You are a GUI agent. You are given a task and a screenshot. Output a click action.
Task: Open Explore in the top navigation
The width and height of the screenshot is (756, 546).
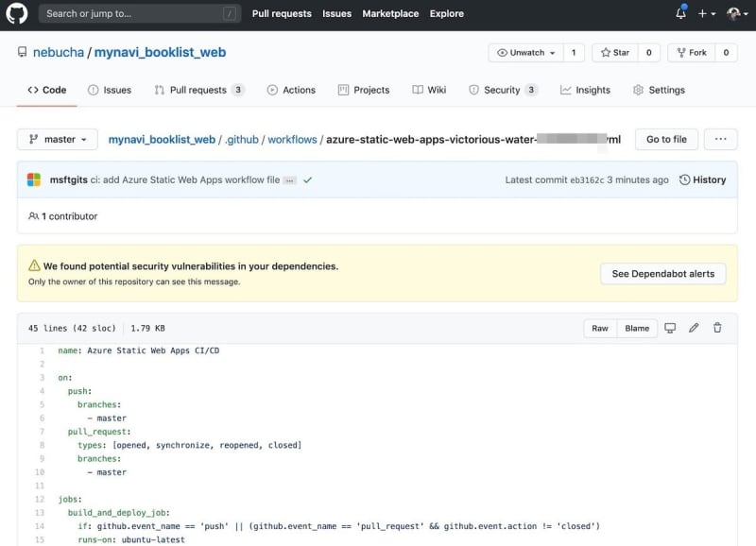446,14
